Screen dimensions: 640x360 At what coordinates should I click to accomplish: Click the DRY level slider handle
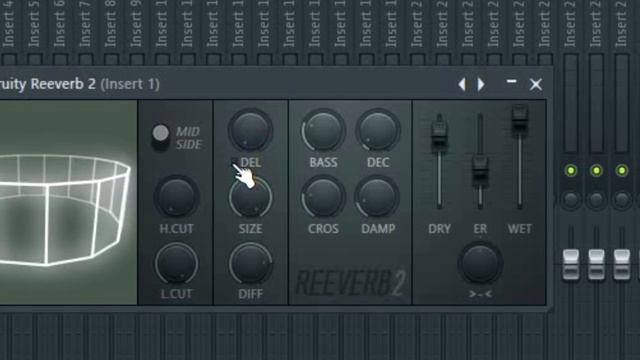click(439, 133)
